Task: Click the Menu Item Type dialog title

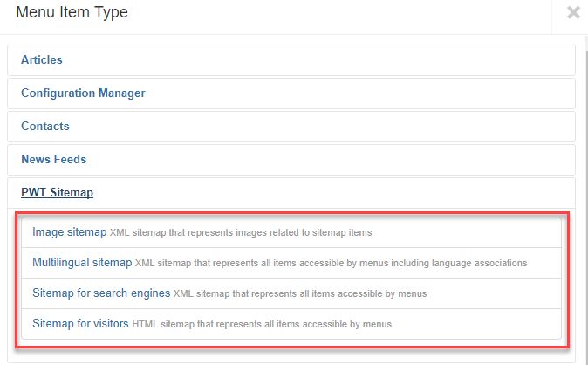Action: 72,13
